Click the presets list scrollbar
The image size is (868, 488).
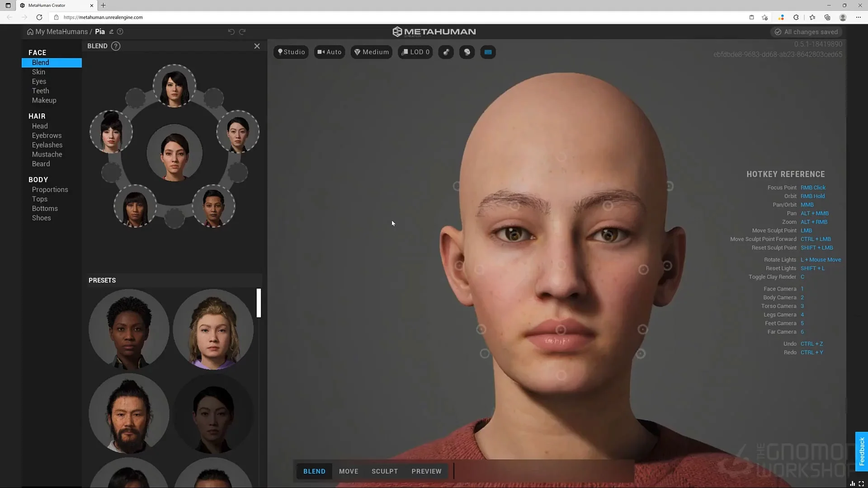(259, 303)
